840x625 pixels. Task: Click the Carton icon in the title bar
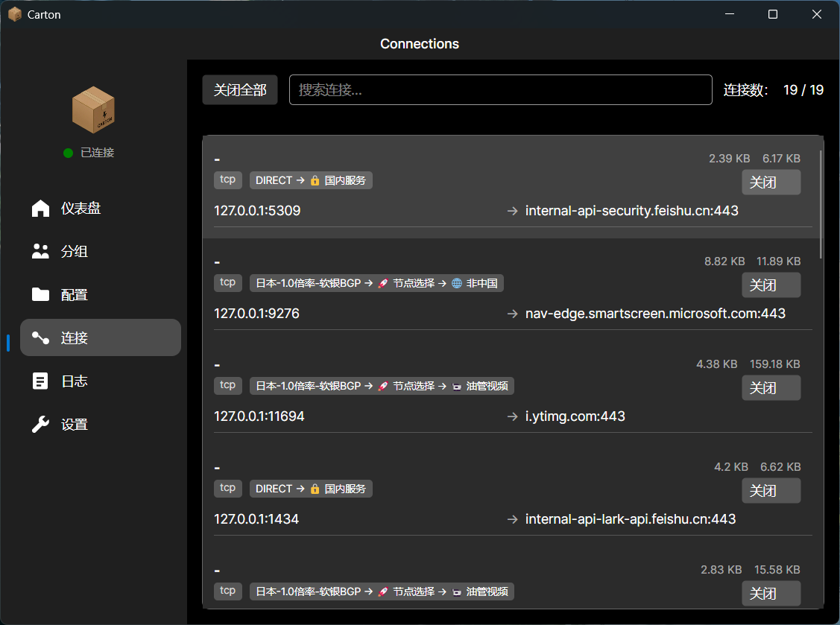coord(14,14)
